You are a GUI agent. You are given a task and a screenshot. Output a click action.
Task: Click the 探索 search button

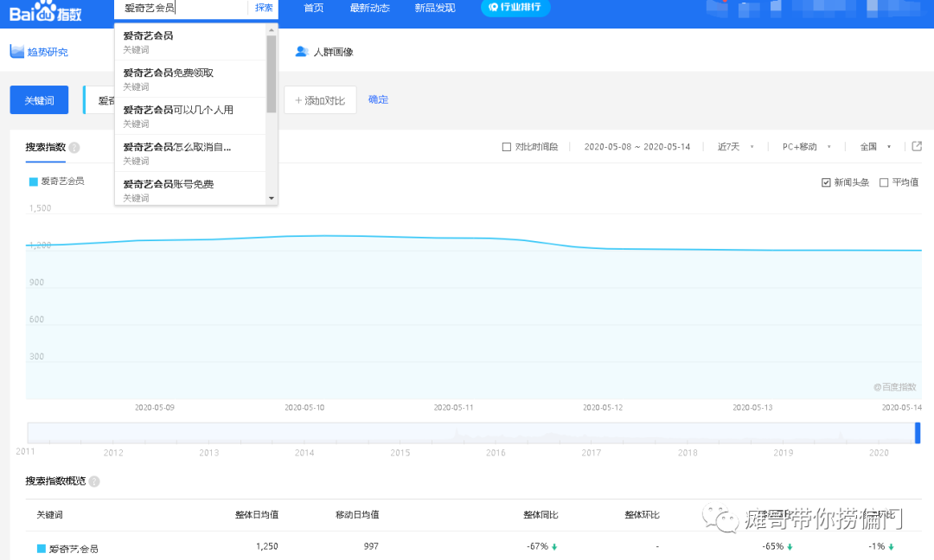click(264, 8)
